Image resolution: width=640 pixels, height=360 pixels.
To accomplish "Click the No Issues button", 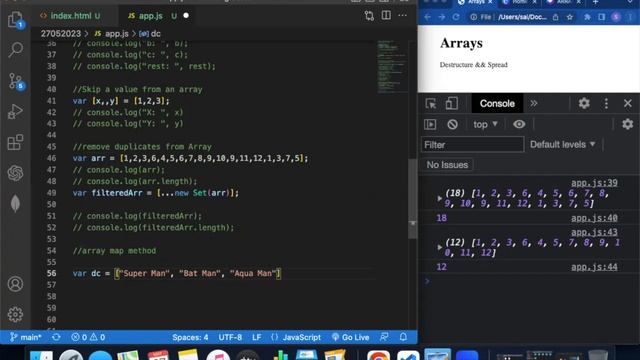I will tap(447, 165).
